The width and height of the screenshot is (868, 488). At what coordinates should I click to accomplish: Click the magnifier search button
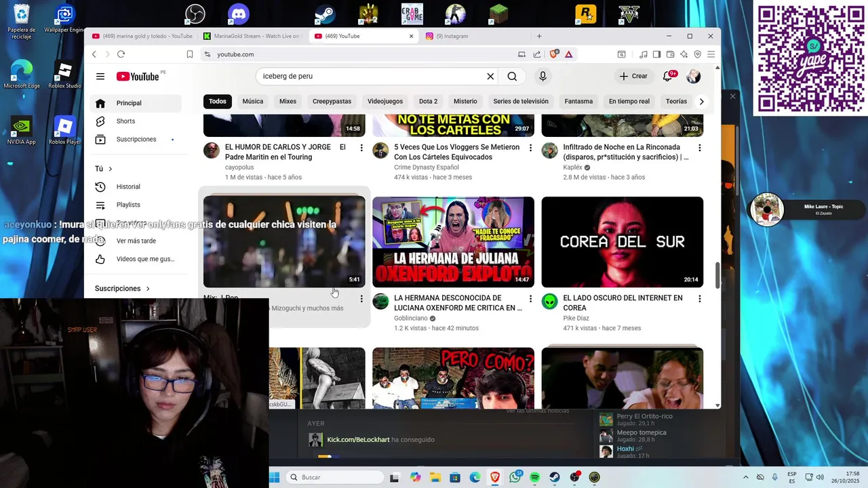(512, 77)
